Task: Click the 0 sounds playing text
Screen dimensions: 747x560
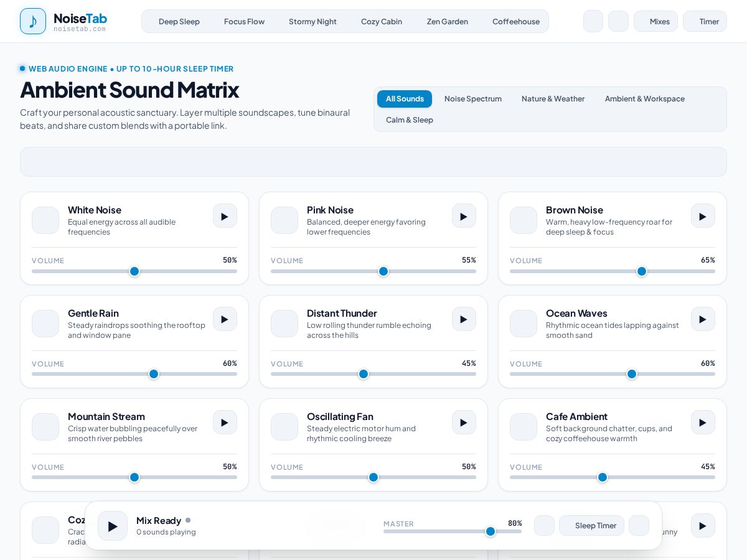Action: pos(166,532)
